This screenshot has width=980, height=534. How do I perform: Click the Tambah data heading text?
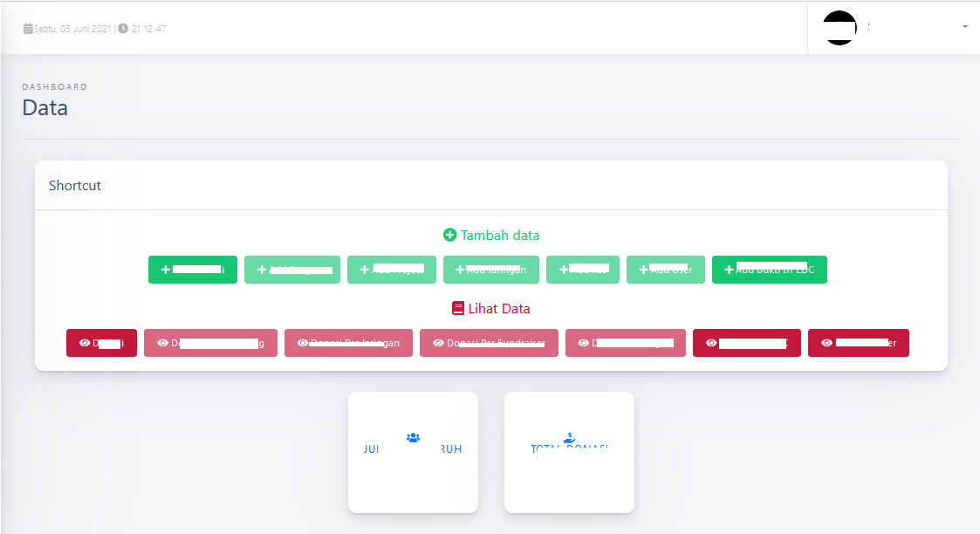pos(500,235)
